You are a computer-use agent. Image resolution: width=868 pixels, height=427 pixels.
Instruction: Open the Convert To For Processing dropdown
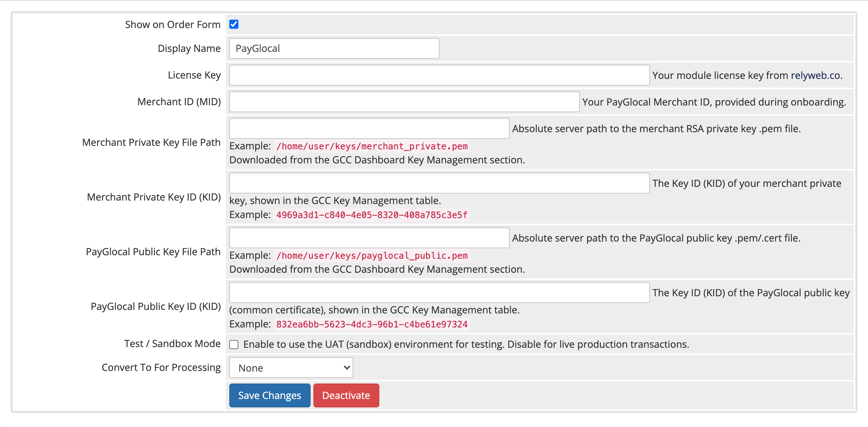tap(291, 367)
